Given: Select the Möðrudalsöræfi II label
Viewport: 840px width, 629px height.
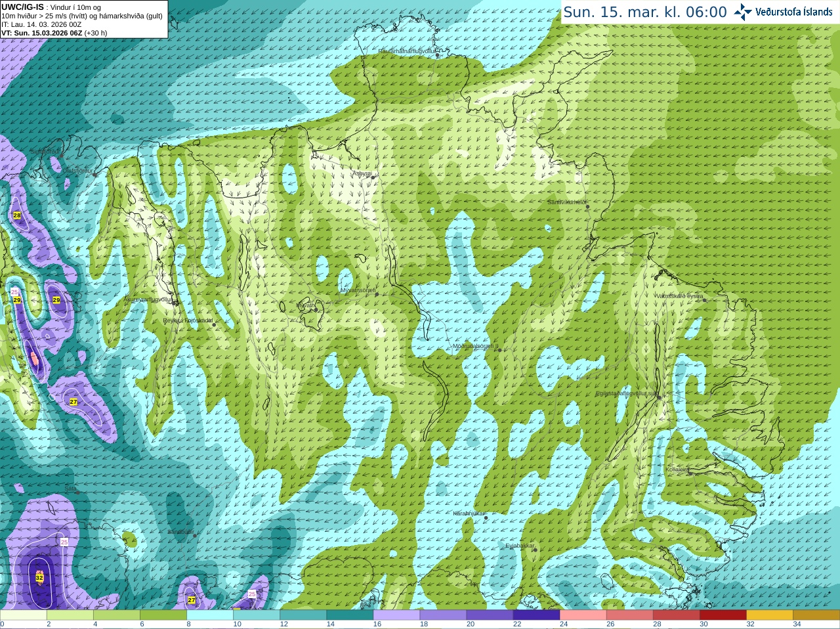Looking at the screenshot, I should click(x=476, y=346).
